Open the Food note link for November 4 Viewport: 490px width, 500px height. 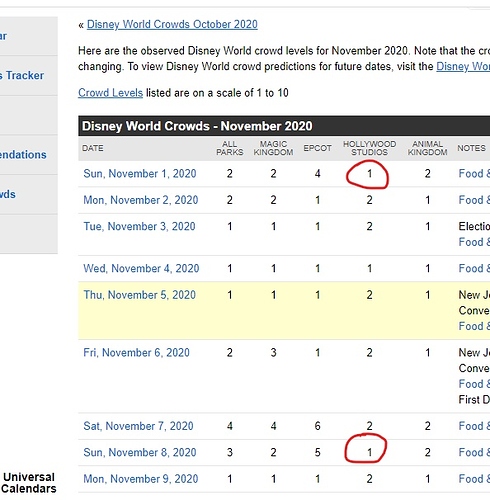474,268
